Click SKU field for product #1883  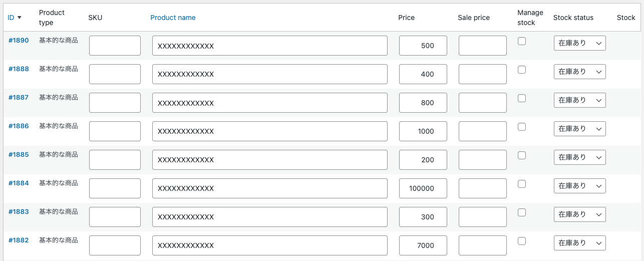click(115, 217)
